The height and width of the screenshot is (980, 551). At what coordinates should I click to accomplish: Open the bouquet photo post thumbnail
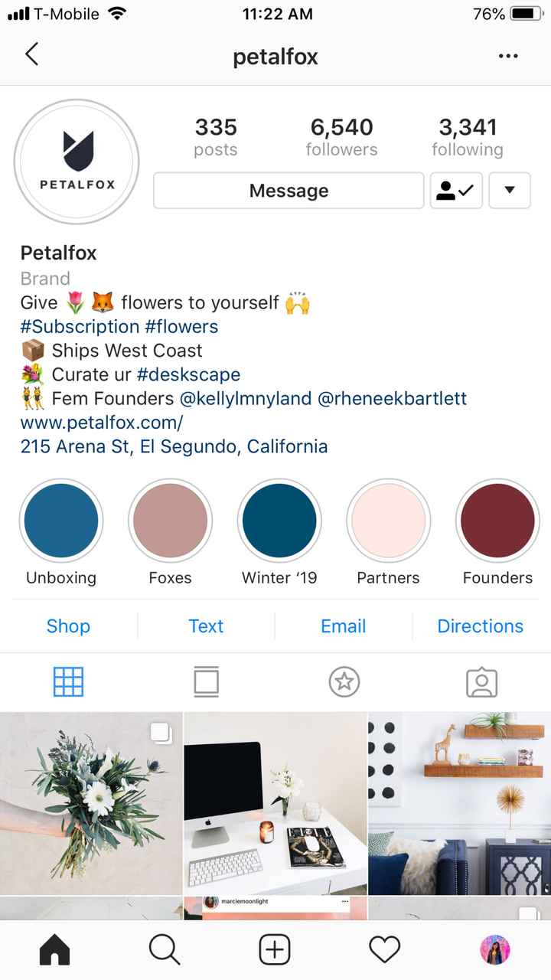tap(91, 802)
